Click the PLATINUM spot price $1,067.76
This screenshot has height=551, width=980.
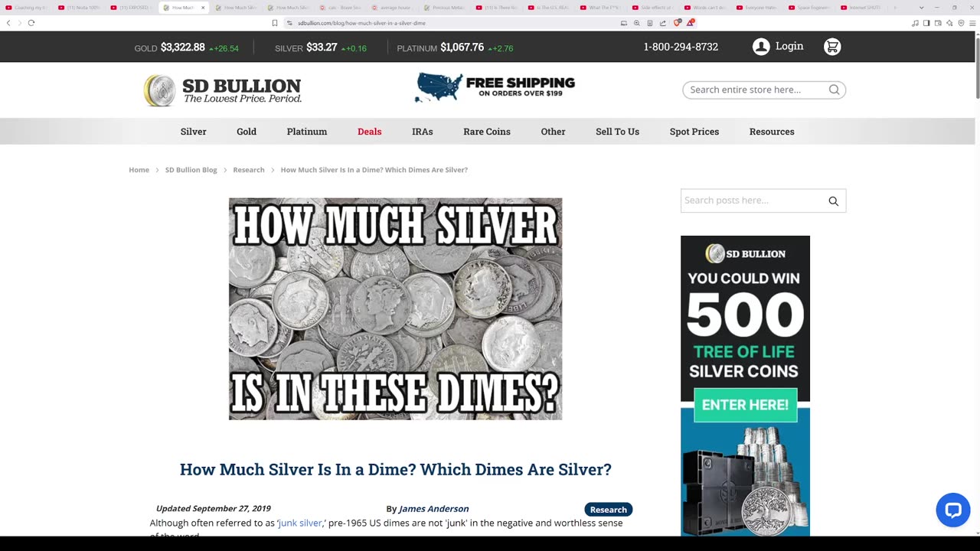pos(462,47)
